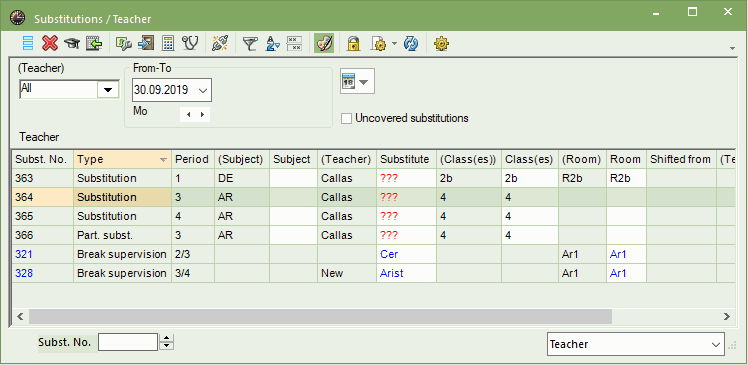This screenshot has width=748, height=365.
Task: Click the Part. subst. type cell
Action: click(x=123, y=235)
